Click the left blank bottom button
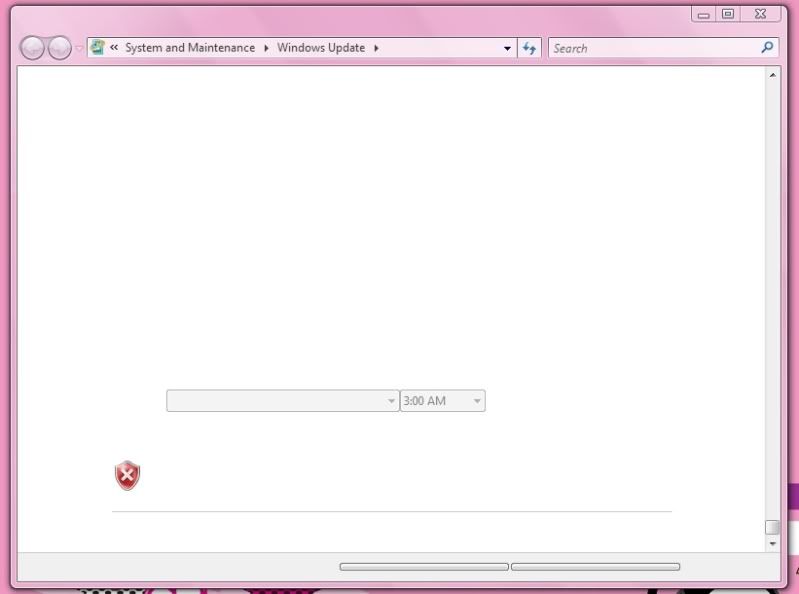Viewport: 799px width, 594px height. click(424, 566)
